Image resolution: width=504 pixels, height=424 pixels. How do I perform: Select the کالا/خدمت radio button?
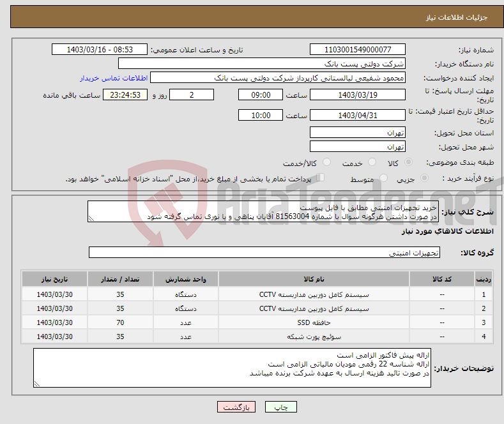coord(326,162)
